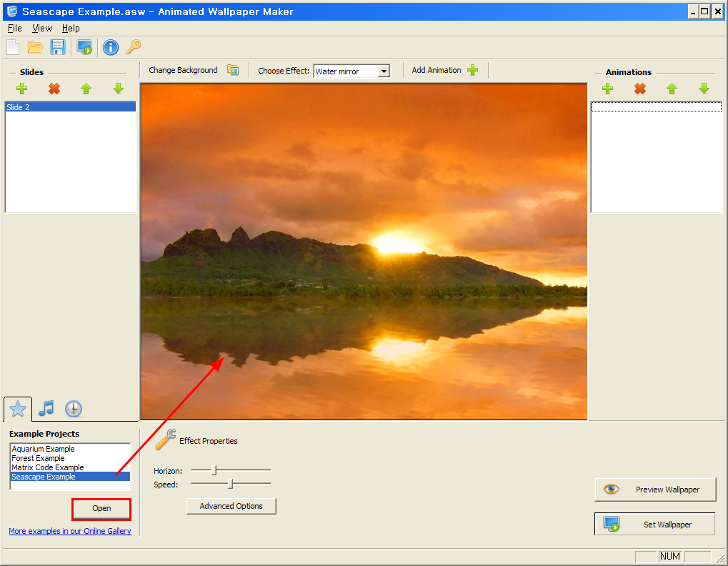Save project with floppy disk icon
The height and width of the screenshot is (566, 728).
point(58,47)
